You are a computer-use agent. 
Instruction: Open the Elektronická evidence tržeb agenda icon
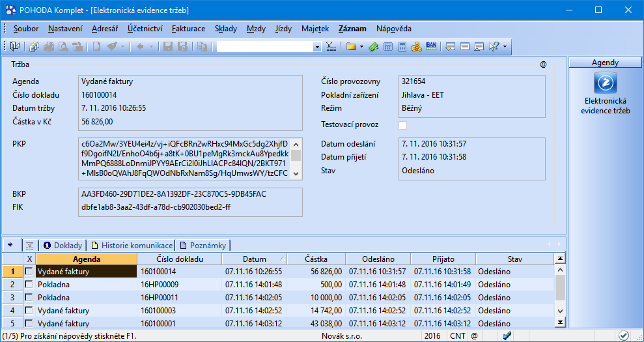[606, 83]
